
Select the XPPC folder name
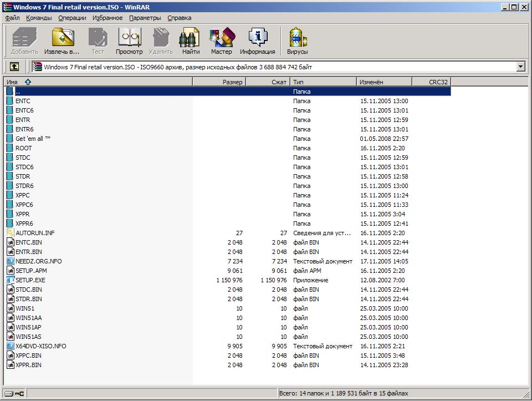(x=22, y=195)
